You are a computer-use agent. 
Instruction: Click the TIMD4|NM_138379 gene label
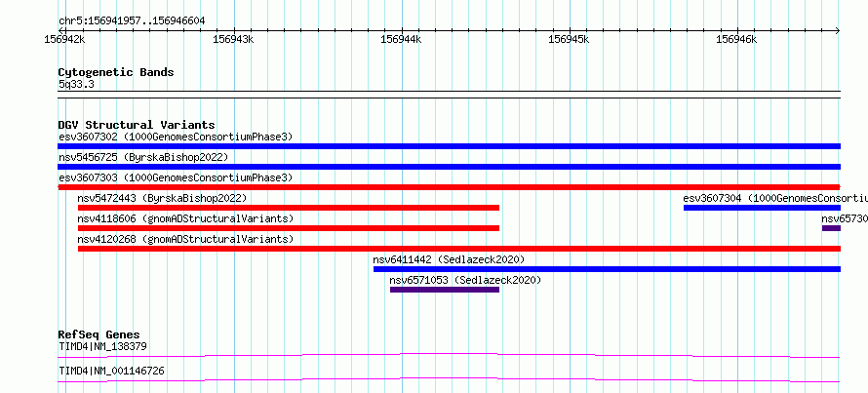102,347
